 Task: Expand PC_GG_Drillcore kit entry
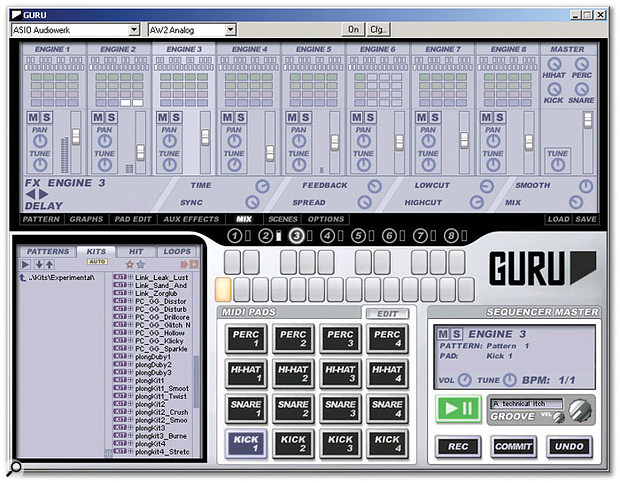(x=130, y=317)
